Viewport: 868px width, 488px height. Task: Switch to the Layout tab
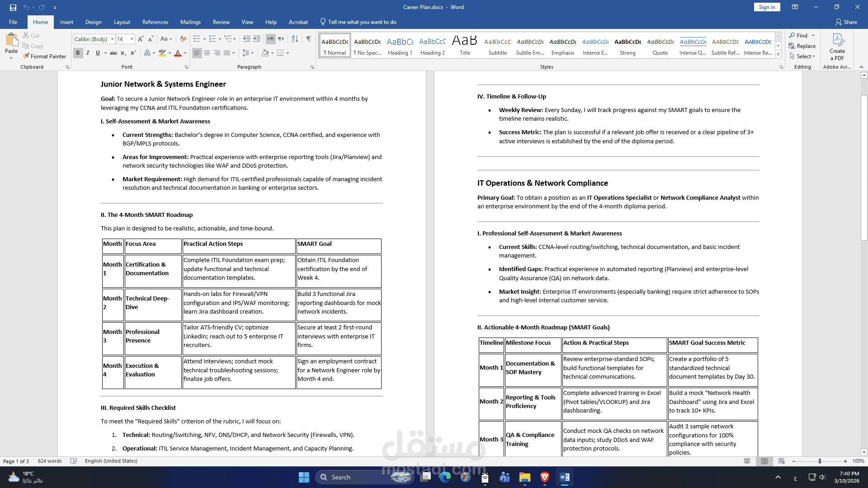coord(122,22)
